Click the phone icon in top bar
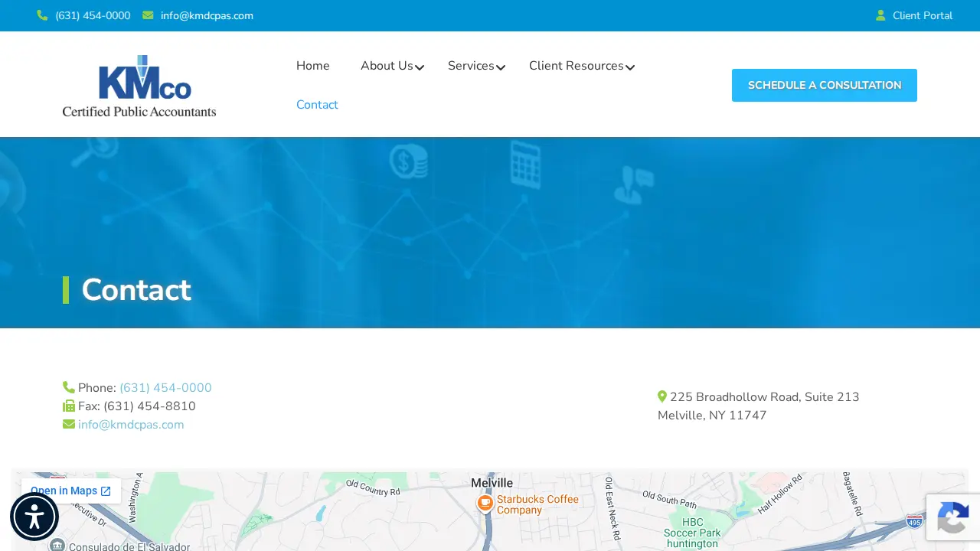The width and height of the screenshot is (980, 551). [42, 15]
